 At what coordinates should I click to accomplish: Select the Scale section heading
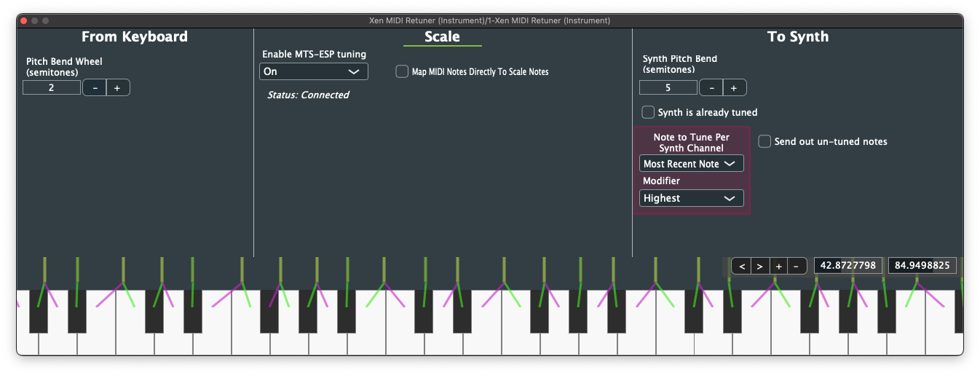click(x=442, y=36)
